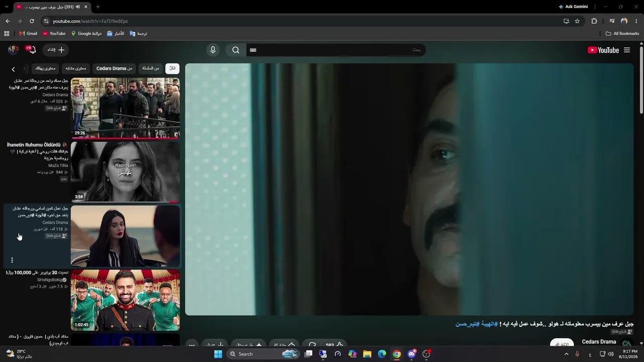The image size is (644, 362).
Task: Open the Chrome extensions puzzle icon
Action: click(594, 21)
